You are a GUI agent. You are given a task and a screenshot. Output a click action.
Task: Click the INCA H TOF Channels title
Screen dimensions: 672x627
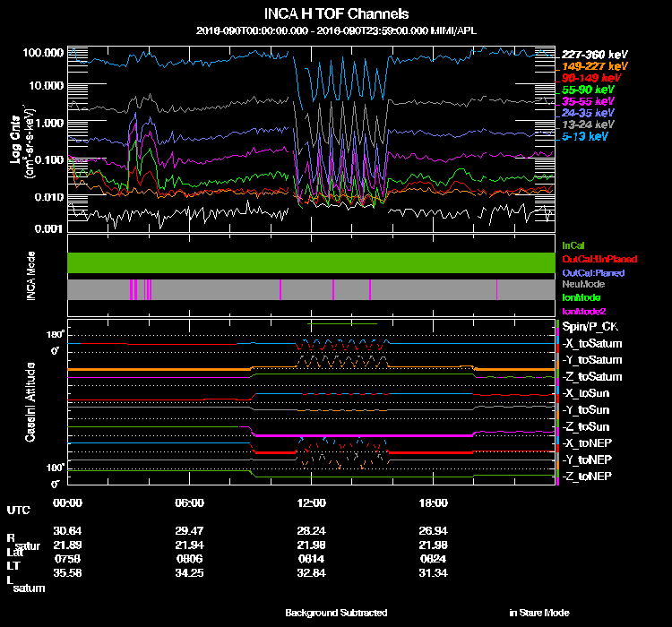336,13
